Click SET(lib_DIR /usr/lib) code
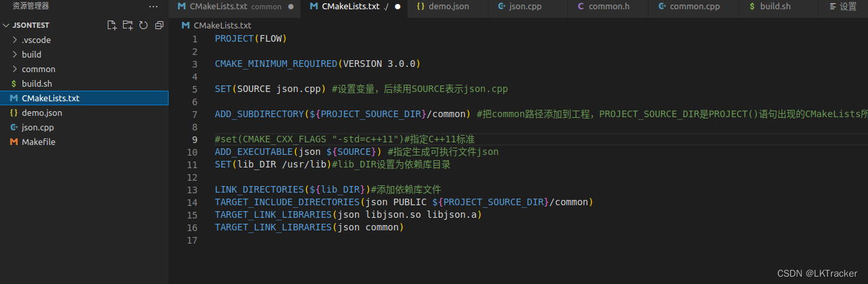Screen dimensions: 868x284 coord(273,165)
